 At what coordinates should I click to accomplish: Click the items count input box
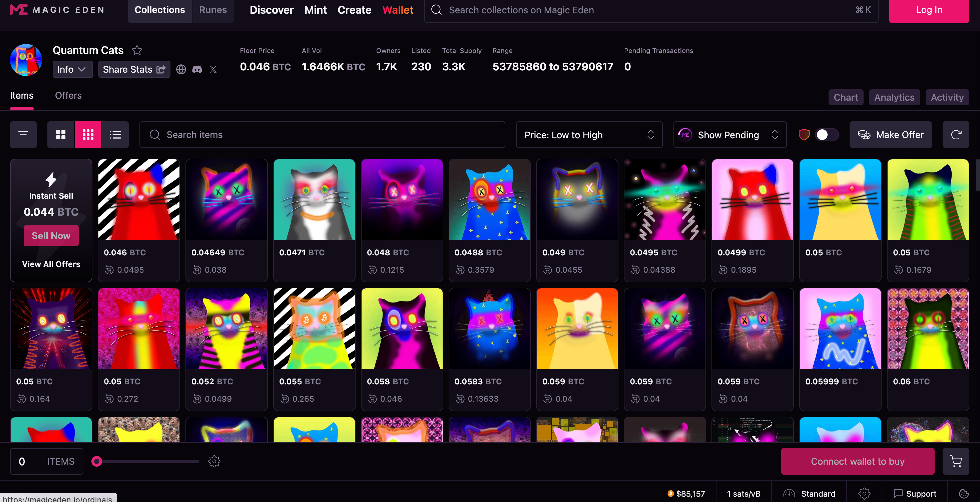pyautogui.click(x=46, y=461)
